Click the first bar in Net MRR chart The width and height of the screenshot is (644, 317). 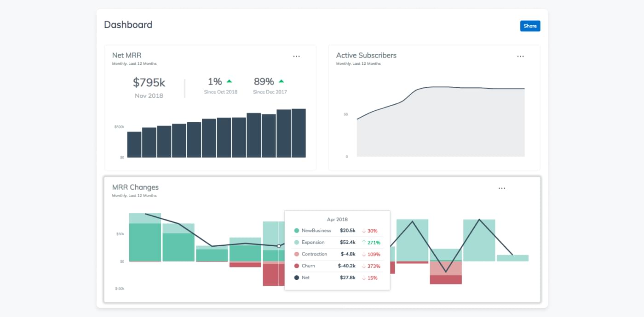[x=134, y=145]
